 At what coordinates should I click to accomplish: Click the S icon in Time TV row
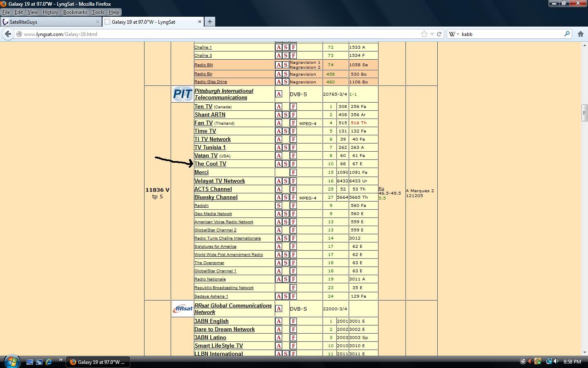point(286,131)
